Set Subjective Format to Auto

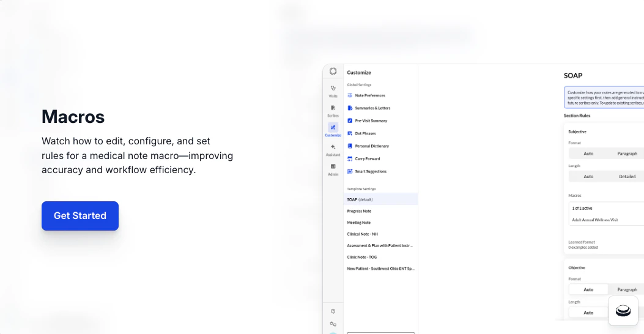point(588,154)
